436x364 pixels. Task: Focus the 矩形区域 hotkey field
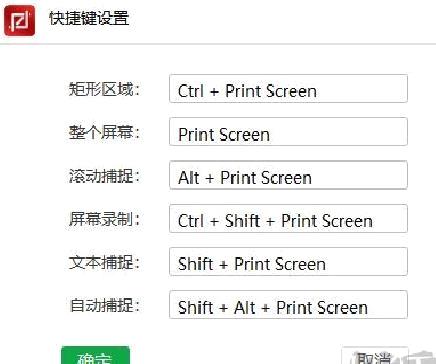288,89
